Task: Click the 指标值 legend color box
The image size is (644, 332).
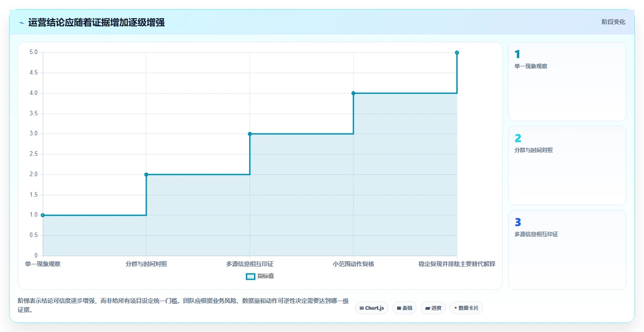Action: tap(250, 276)
